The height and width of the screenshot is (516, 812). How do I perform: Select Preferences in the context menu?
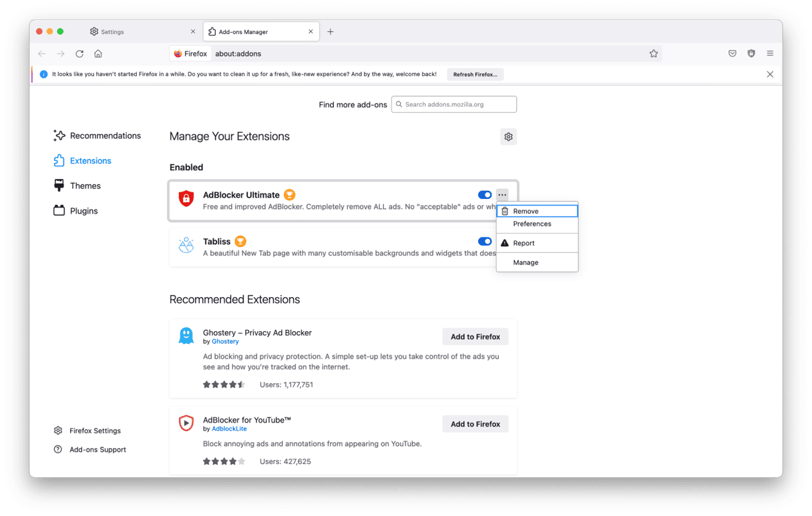[538, 224]
